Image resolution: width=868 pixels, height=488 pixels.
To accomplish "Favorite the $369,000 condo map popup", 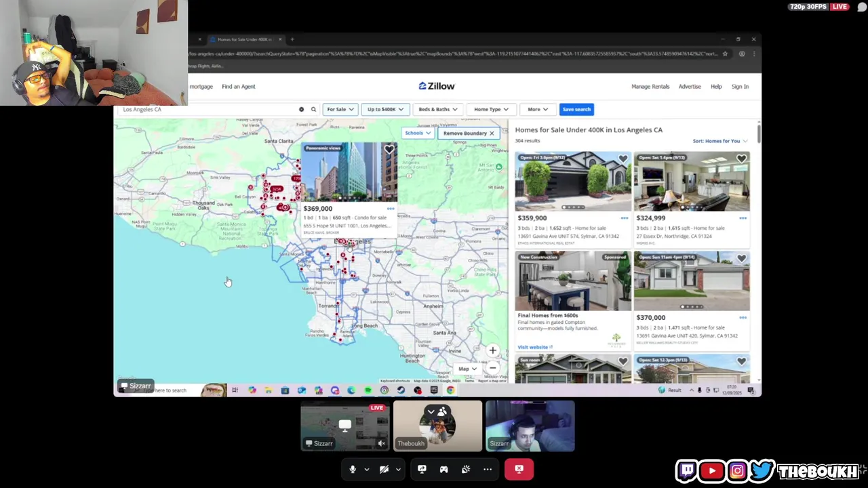I will coord(389,150).
